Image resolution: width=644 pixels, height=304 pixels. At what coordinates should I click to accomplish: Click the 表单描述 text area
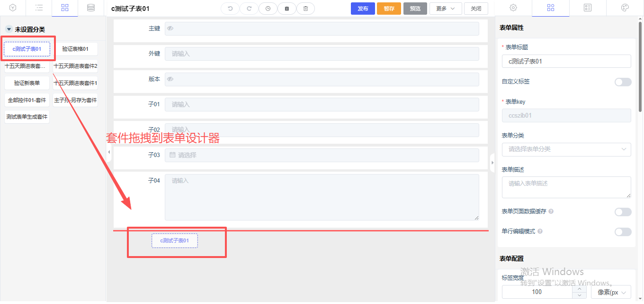tap(566, 187)
